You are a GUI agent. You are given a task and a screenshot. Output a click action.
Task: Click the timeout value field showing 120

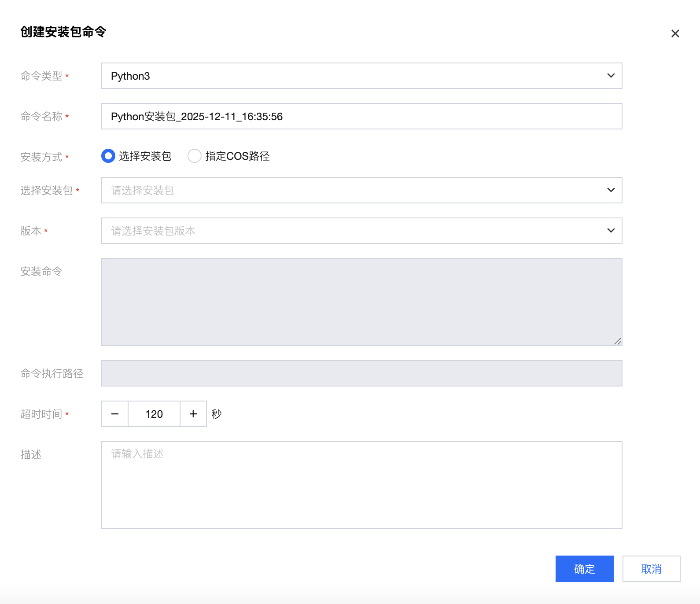[x=154, y=414]
